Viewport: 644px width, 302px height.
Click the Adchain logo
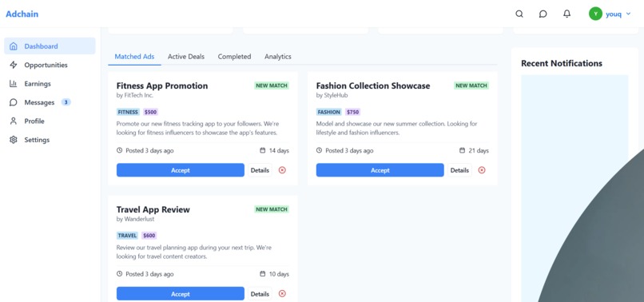(22, 14)
